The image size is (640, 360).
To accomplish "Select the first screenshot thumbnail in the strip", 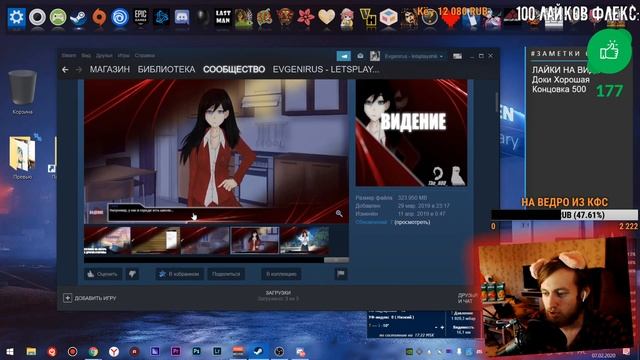I will coord(107,240).
